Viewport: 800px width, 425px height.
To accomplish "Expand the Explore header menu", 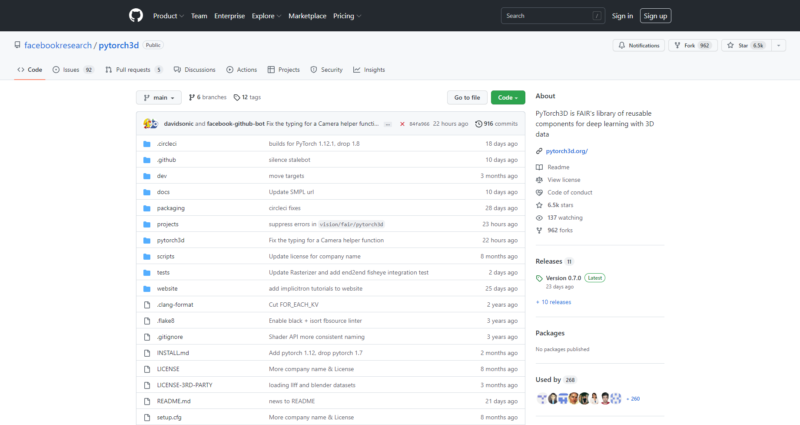I will point(266,16).
